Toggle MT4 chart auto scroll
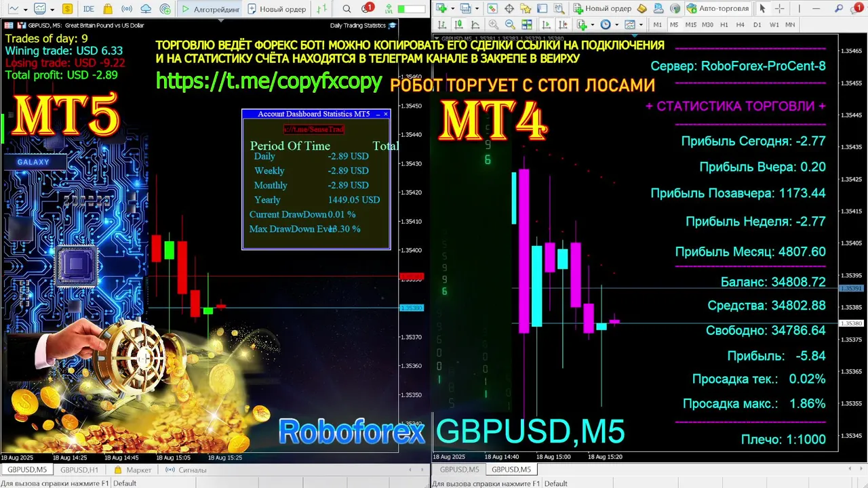The height and width of the screenshot is (488, 868). pyautogui.click(x=546, y=24)
